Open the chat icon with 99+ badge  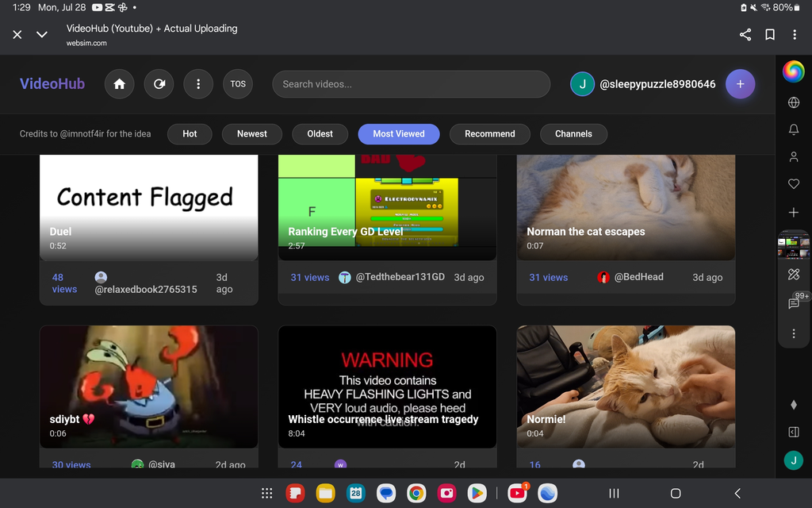[x=794, y=303]
